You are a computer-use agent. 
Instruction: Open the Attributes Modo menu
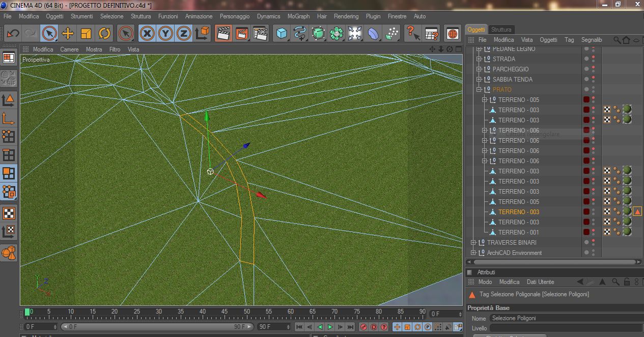click(485, 282)
